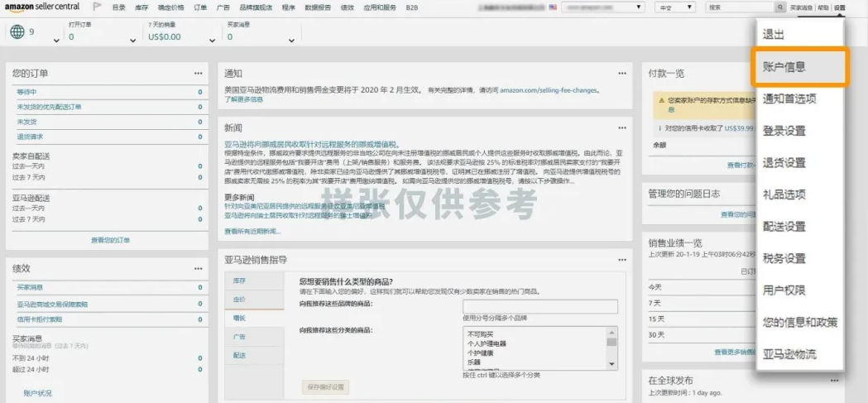Open the 通知 widget options dots
The width and height of the screenshot is (868, 403).
(x=622, y=73)
